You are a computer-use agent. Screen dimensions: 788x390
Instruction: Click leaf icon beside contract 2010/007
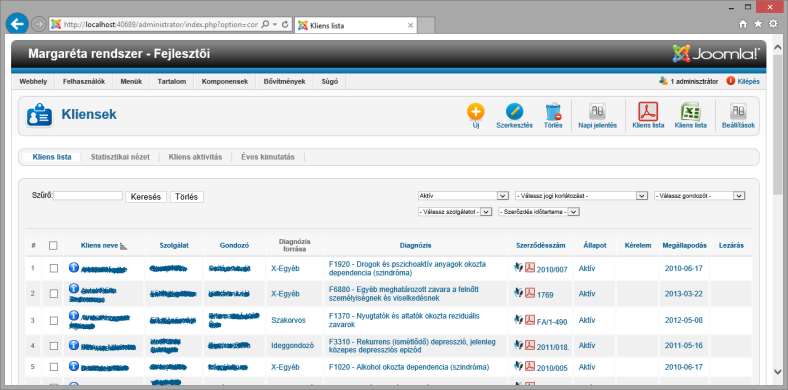pos(518,268)
